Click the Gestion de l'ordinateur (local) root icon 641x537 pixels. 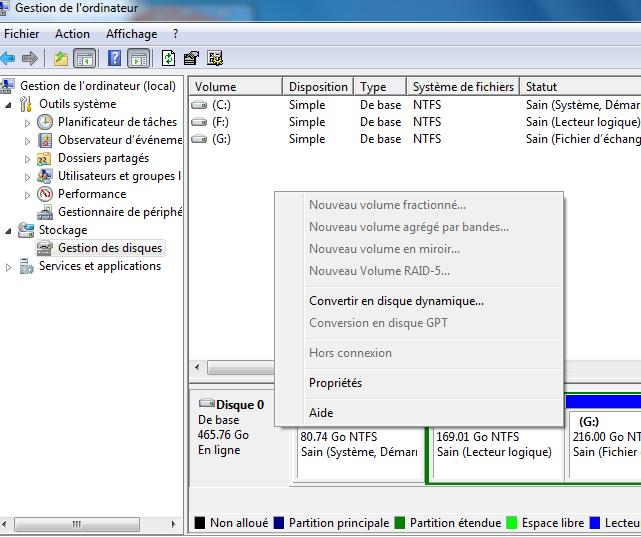[7, 86]
